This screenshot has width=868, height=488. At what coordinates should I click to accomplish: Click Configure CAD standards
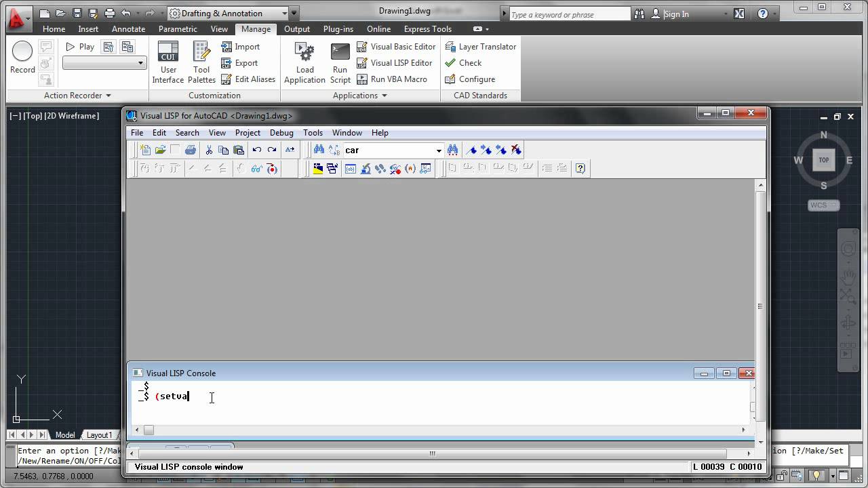[x=470, y=79]
